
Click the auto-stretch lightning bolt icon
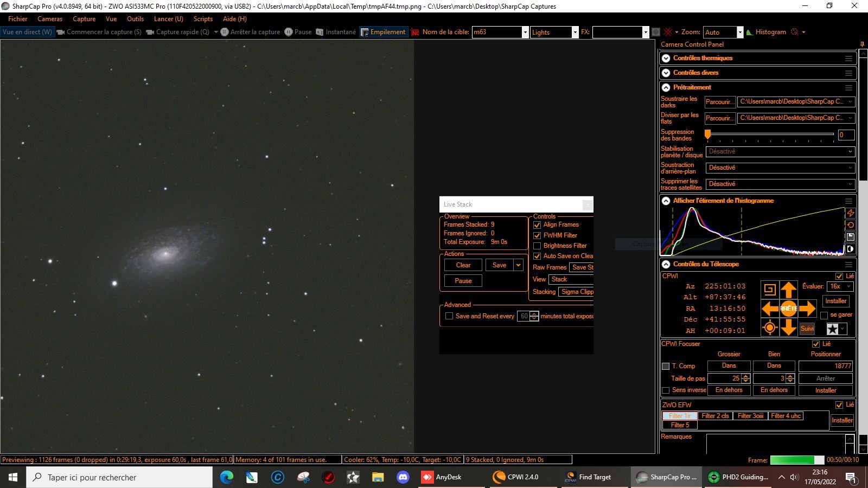850,213
